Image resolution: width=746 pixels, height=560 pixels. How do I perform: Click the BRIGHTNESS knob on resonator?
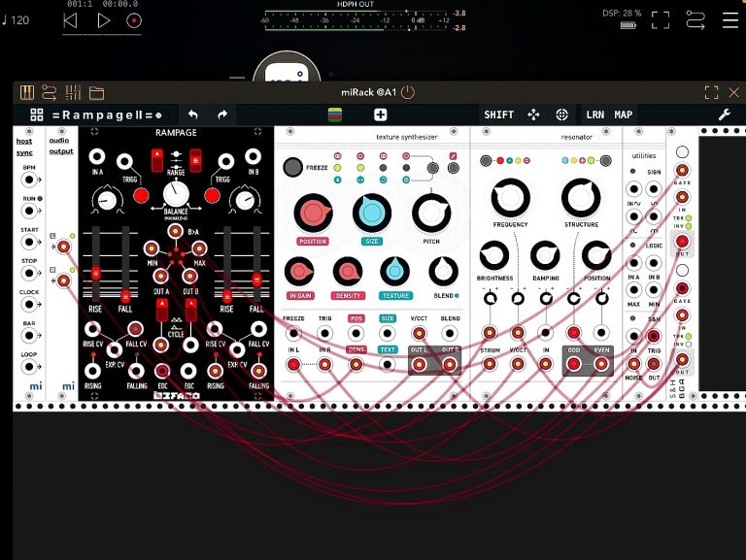[x=494, y=255]
